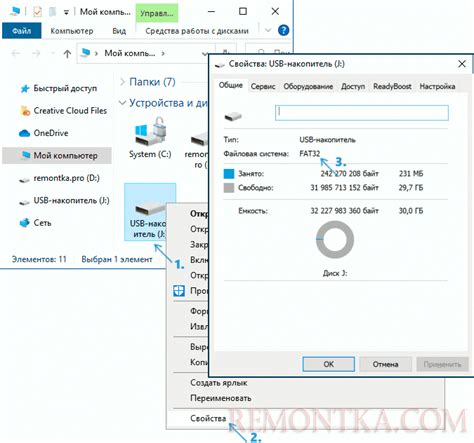Click the OK button in properties
Viewport: 474px width, 443px height.
coord(329,364)
